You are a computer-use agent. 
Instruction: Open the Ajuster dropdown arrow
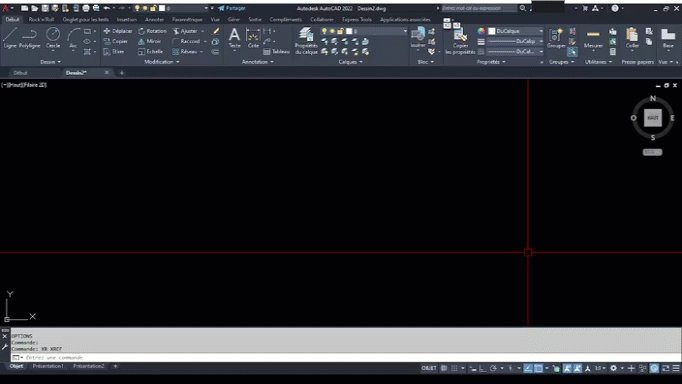tap(203, 31)
